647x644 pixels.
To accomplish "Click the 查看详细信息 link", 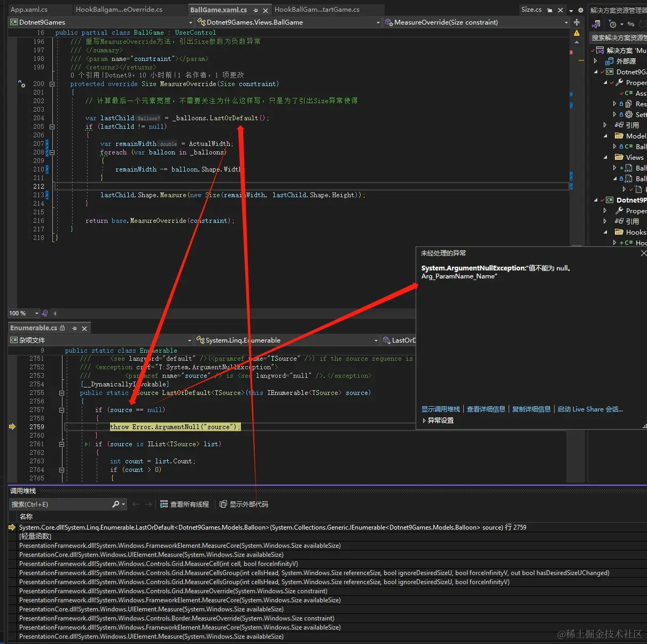I will point(486,409).
